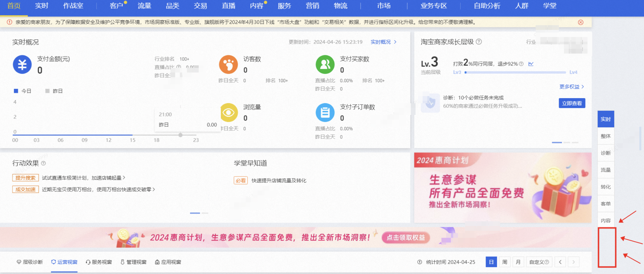
Task: Select 周 period button
Action: tap(504, 262)
